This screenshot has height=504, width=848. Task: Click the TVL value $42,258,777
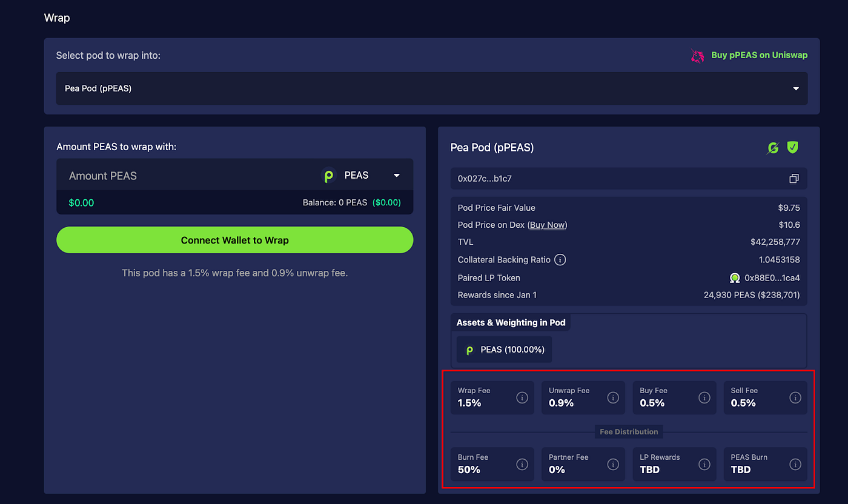click(x=775, y=242)
